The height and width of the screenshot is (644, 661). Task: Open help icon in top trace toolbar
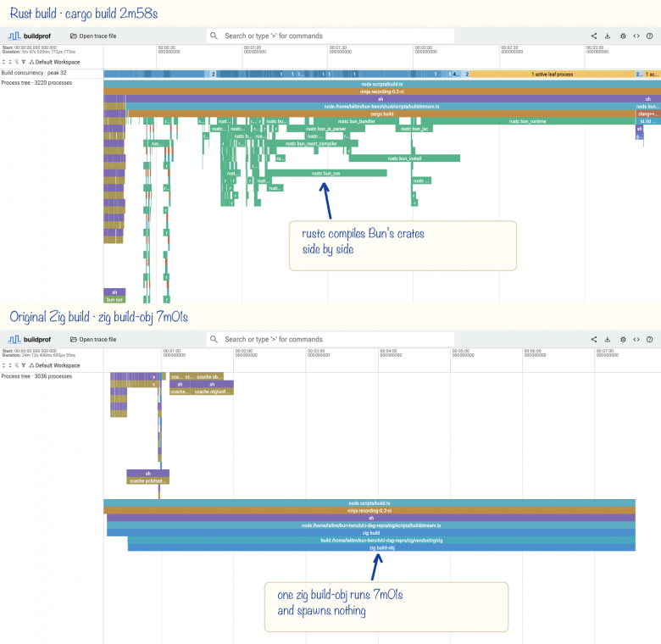(650, 36)
